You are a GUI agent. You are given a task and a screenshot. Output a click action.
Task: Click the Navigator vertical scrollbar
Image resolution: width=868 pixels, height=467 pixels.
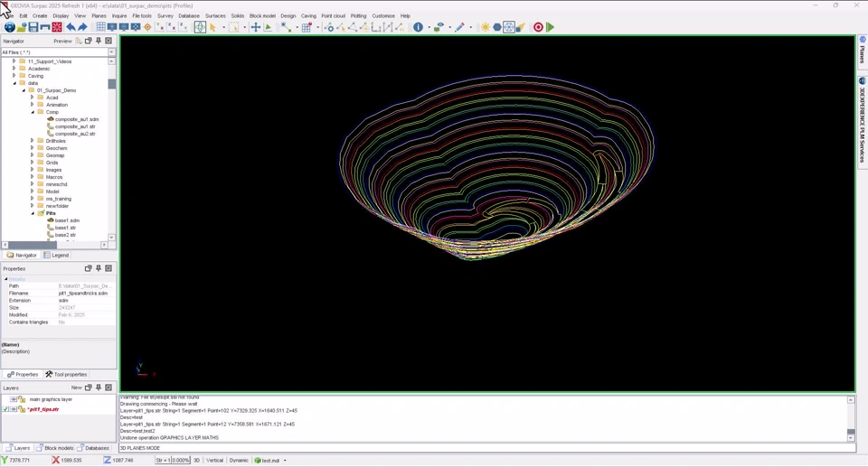tap(112, 148)
